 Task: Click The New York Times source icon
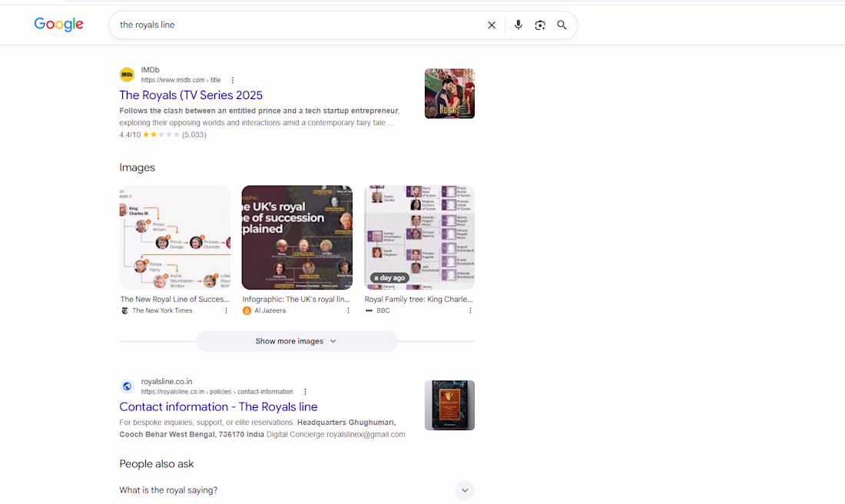point(124,310)
